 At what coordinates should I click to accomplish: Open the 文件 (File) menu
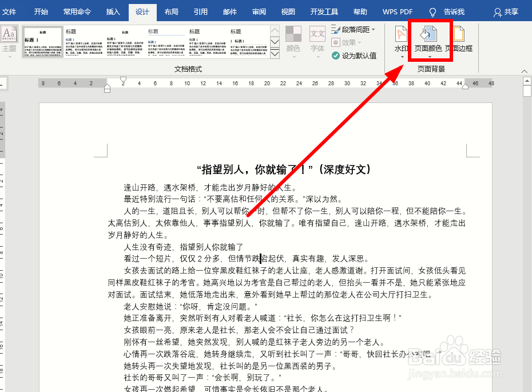10,11
